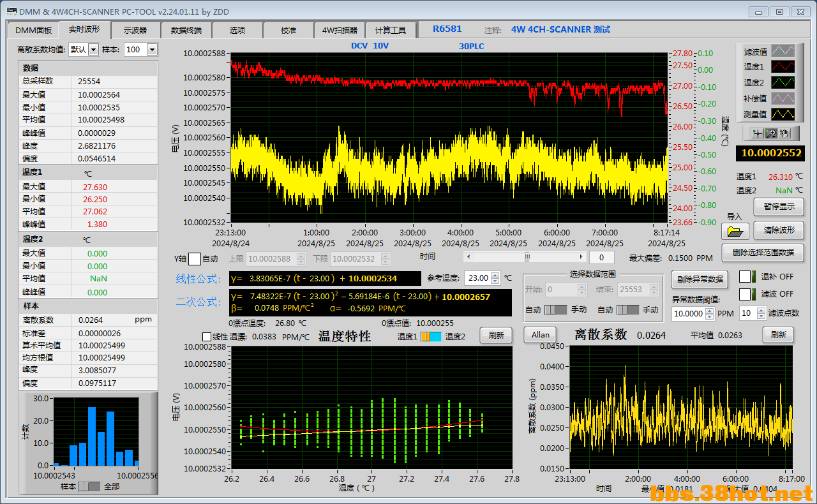Image resolution: width=817 pixels, height=504 pixels.
Task: Click the 滤波点数 10 input field
Action: (748, 313)
